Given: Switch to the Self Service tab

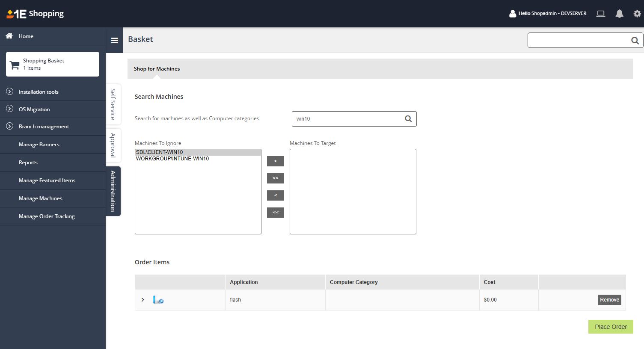Looking at the screenshot, I should (x=113, y=104).
